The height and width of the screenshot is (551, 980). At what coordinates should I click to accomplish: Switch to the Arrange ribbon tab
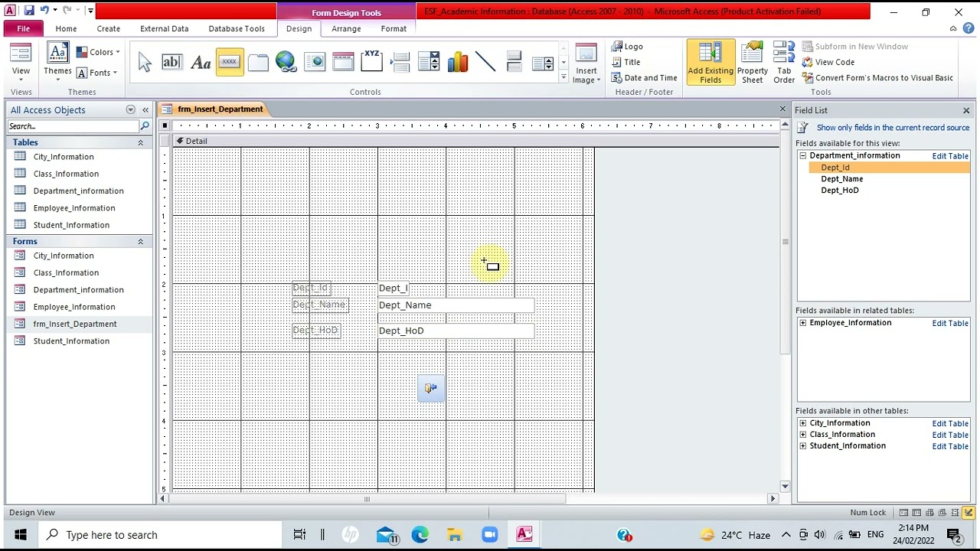[x=346, y=28]
